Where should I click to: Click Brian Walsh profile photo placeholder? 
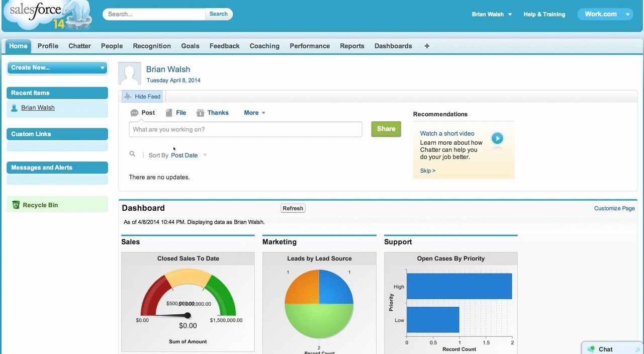click(x=129, y=74)
